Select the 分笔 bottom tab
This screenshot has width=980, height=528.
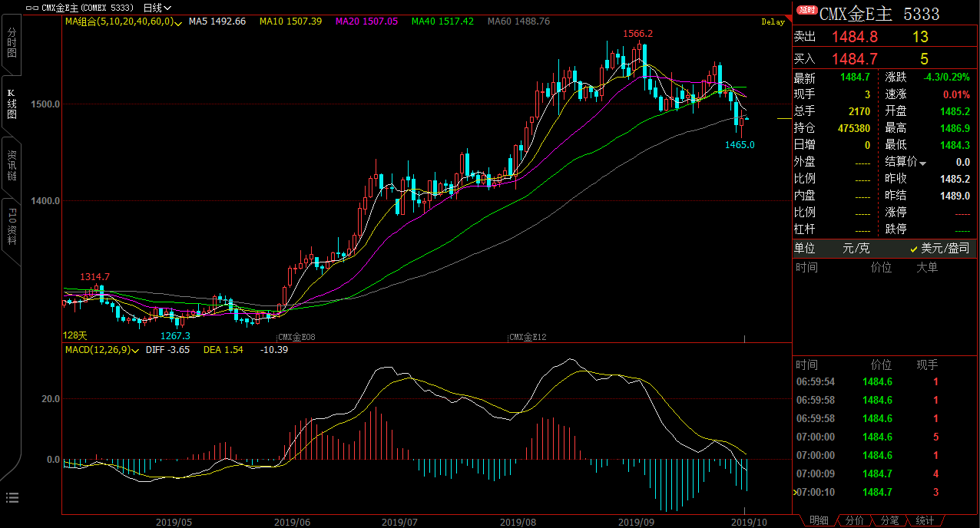pos(889,520)
